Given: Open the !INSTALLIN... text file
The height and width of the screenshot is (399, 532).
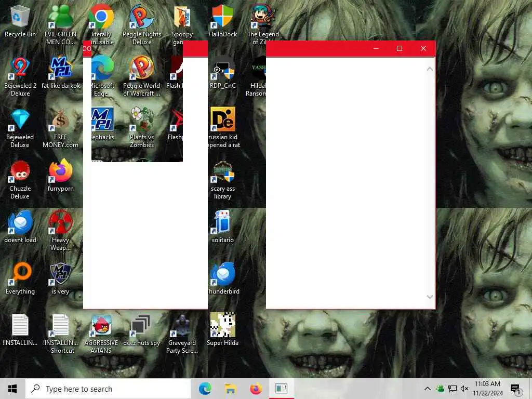Looking at the screenshot, I should (x=20, y=330).
